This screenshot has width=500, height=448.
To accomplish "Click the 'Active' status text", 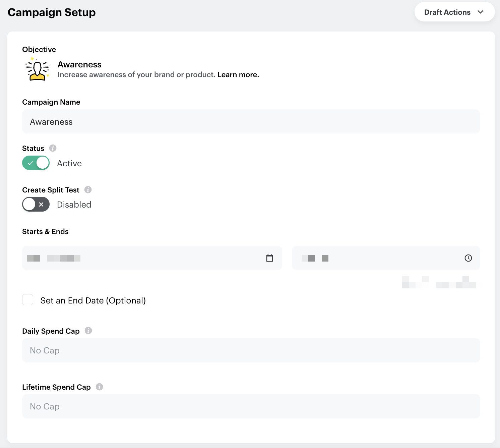I will coord(69,163).
